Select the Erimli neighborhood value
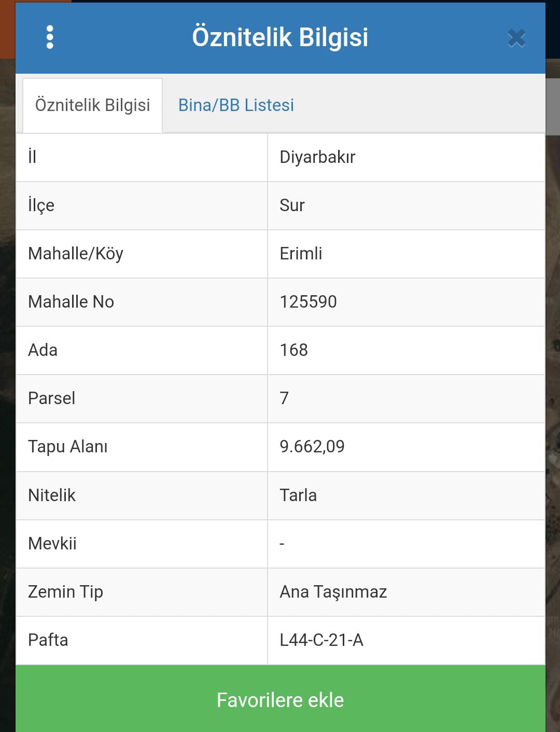The width and height of the screenshot is (560, 732). [301, 254]
